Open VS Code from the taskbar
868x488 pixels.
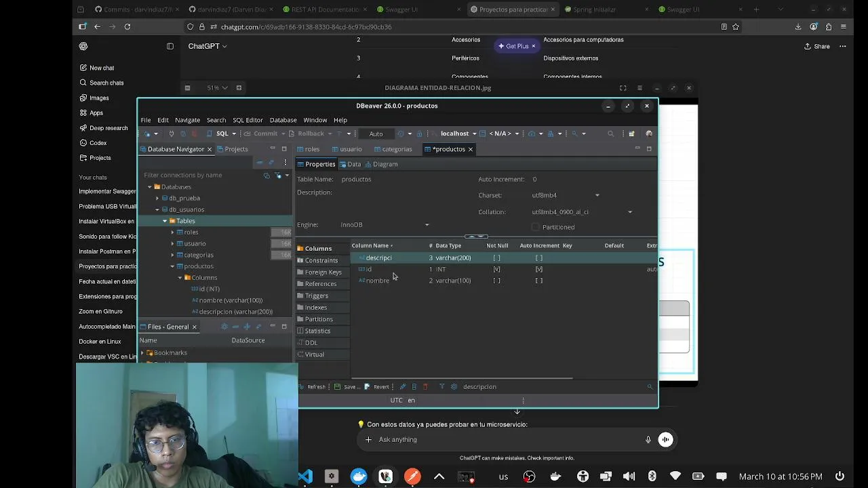click(306, 476)
